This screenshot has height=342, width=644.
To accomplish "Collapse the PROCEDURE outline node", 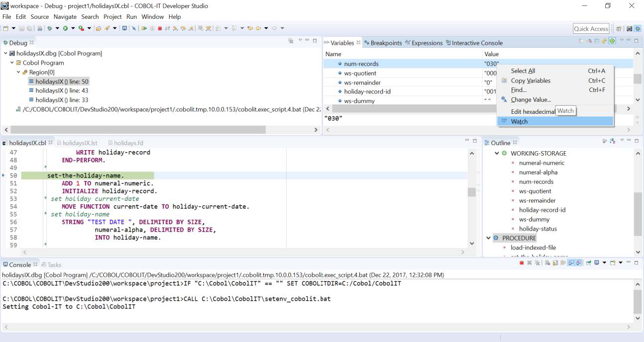I will tap(488, 238).
